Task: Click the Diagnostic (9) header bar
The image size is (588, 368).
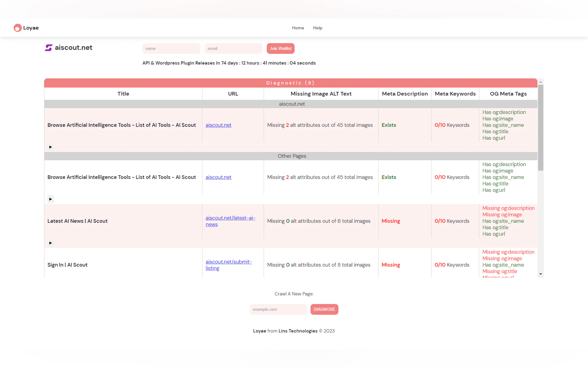Action: pyautogui.click(x=291, y=83)
